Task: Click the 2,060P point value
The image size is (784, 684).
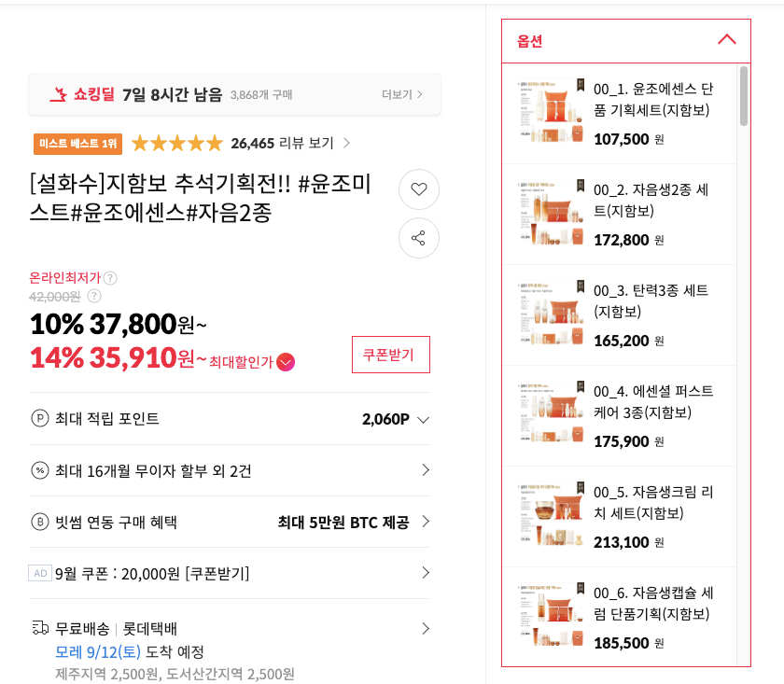Action: [x=385, y=419]
